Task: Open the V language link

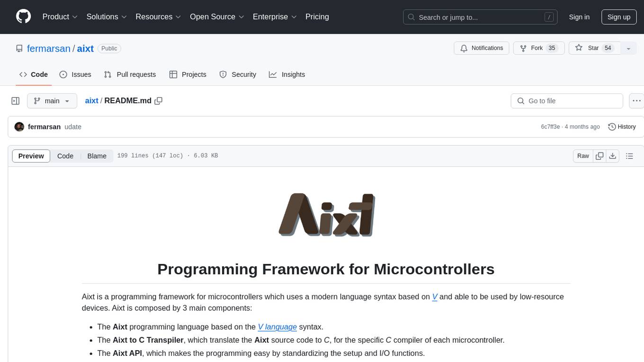Action: click(277, 327)
